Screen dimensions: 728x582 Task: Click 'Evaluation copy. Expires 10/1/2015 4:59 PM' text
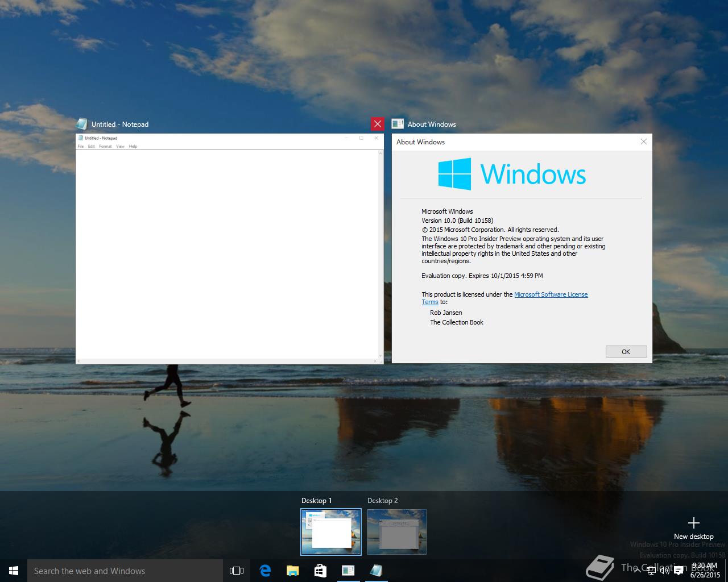482,276
